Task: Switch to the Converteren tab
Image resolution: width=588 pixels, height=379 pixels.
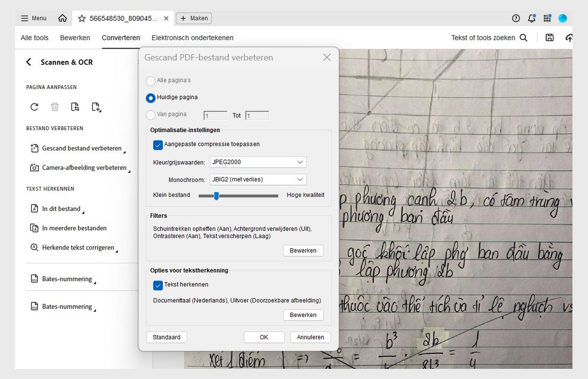Action: tap(121, 37)
